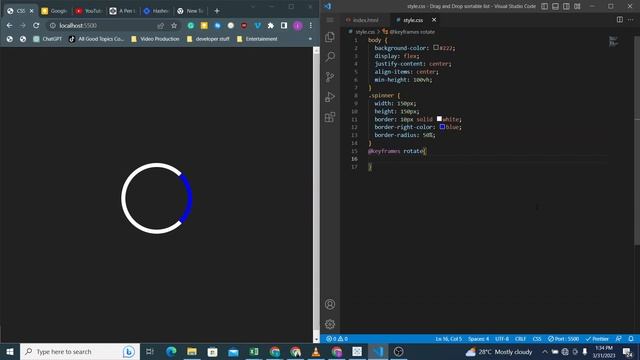
Task: Go back in the browser
Action: (9, 25)
